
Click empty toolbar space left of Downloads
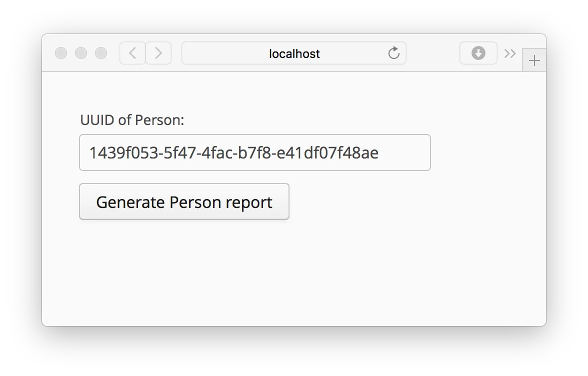[x=432, y=53]
